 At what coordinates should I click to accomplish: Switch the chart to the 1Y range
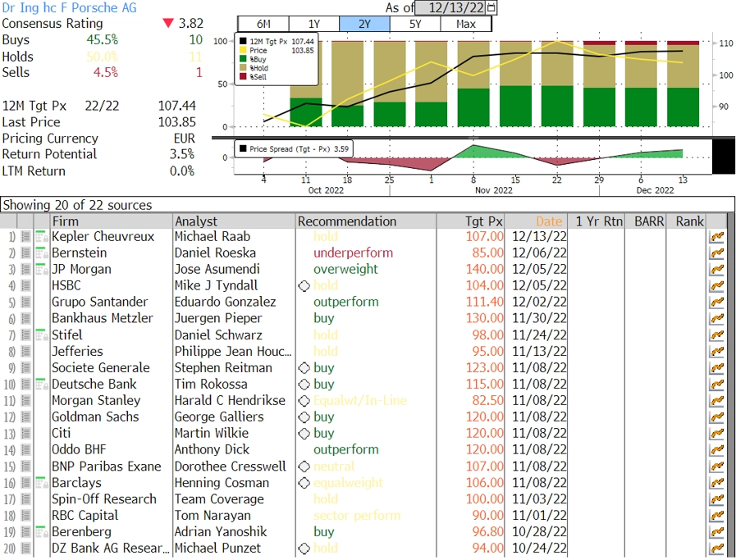314,24
